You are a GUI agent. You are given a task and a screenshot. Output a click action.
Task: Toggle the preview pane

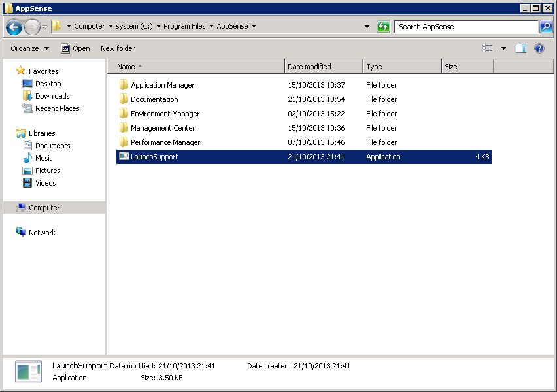pyautogui.click(x=521, y=48)
